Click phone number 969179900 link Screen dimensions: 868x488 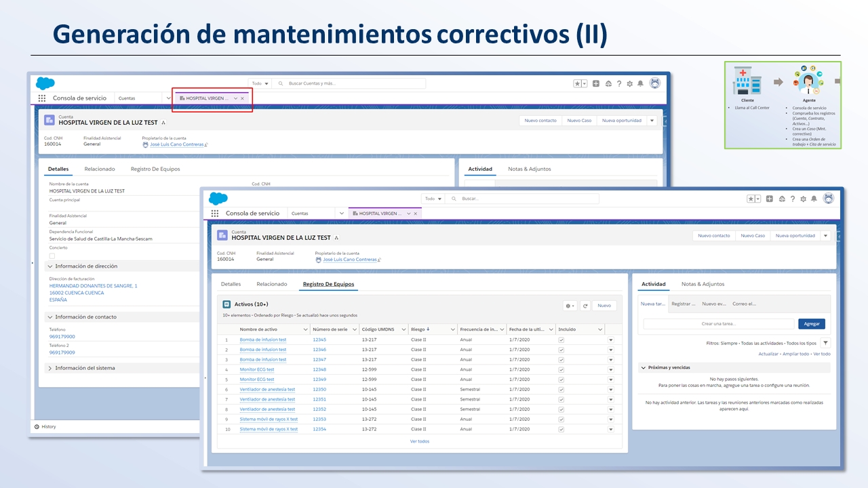(x=62, y=336)
